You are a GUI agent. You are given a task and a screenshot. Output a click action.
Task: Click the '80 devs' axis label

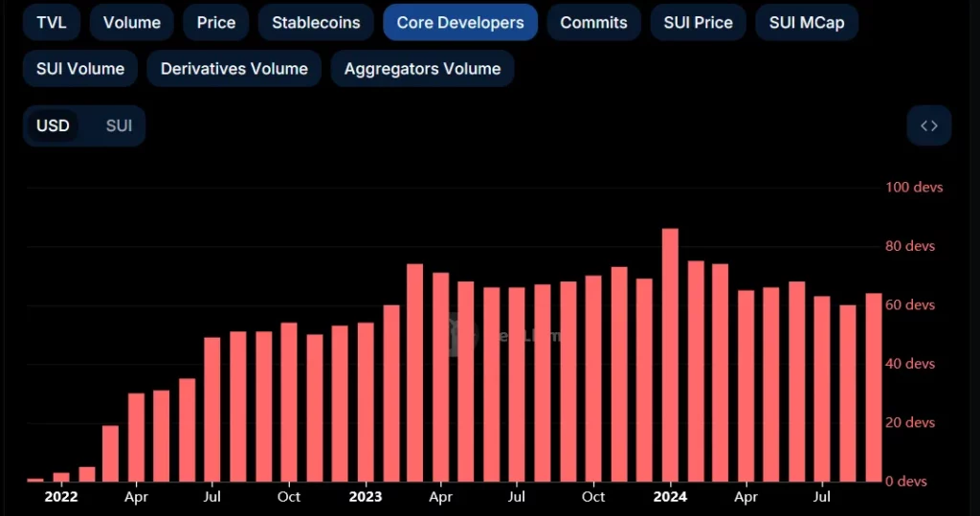[x=910, y=246]
